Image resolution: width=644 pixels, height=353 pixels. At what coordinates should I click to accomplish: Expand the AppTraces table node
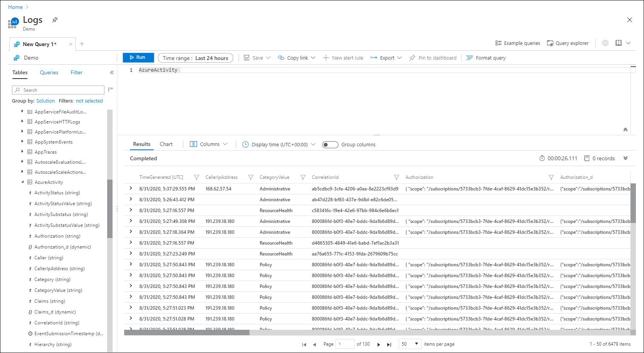click(22, 152)
